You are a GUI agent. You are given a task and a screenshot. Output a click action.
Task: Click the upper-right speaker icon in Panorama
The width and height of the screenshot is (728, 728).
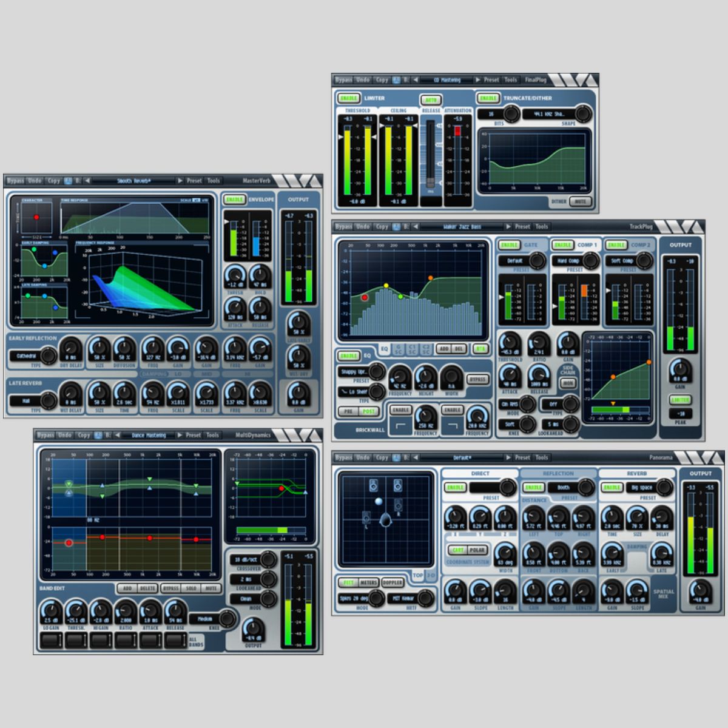[398, 485]
